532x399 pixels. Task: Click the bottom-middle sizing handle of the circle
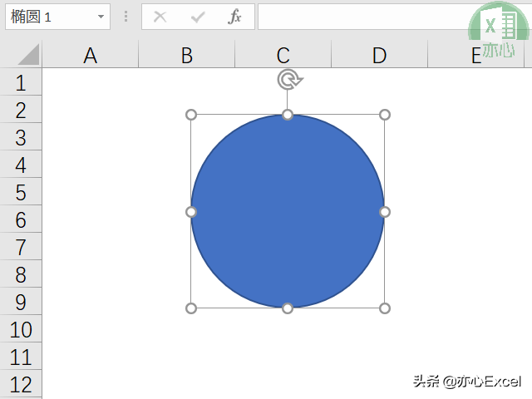(x=288, y=308)
